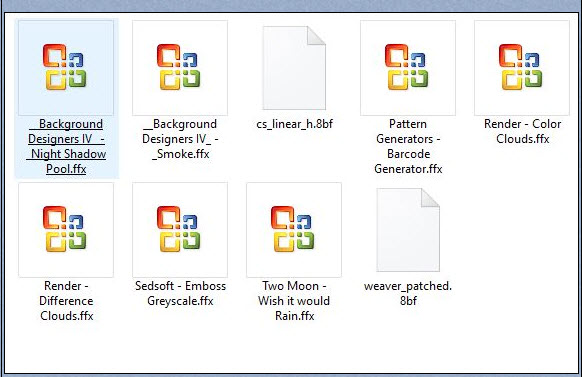
Task: Select the Barcode Generator.ffx file icon
Action: tap(408, 68)
